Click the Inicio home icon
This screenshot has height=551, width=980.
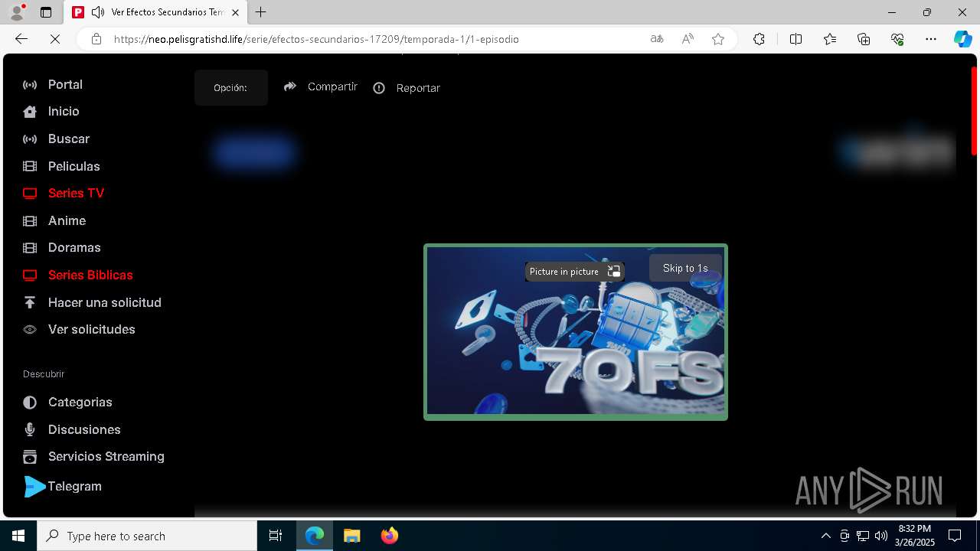(30, 112)
